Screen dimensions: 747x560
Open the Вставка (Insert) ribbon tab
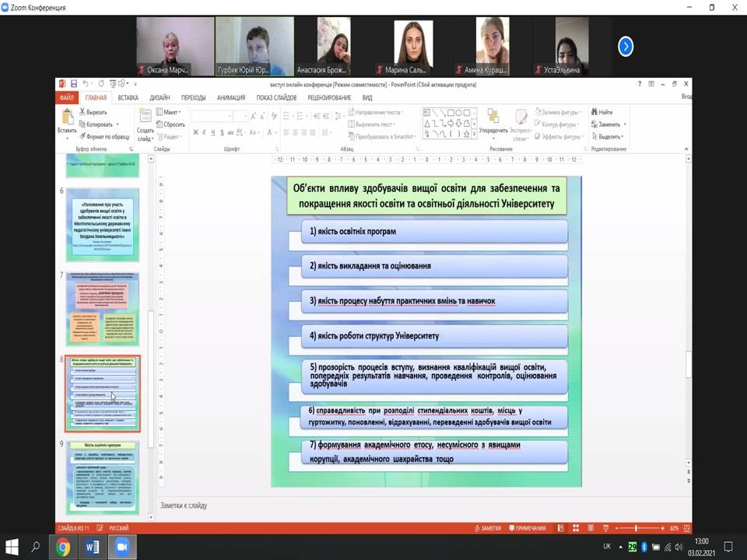coord(128,98)
